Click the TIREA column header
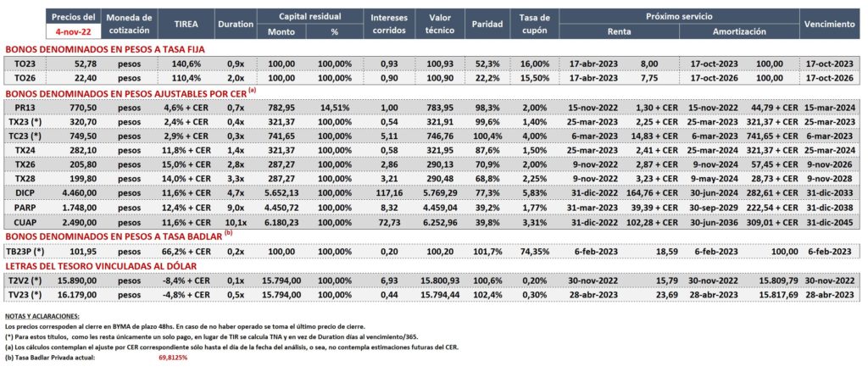 (x=186, y=25)
